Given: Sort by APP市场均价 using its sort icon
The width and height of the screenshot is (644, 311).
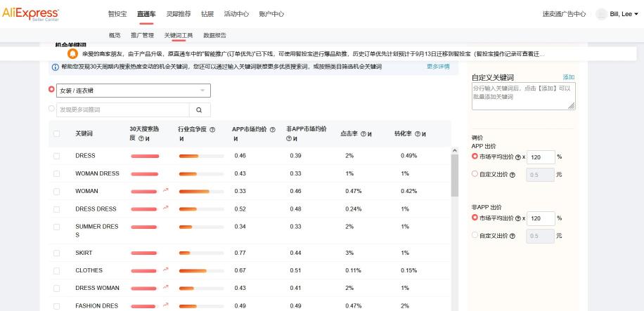Looking at the screenshot, I should pos(236,139).
